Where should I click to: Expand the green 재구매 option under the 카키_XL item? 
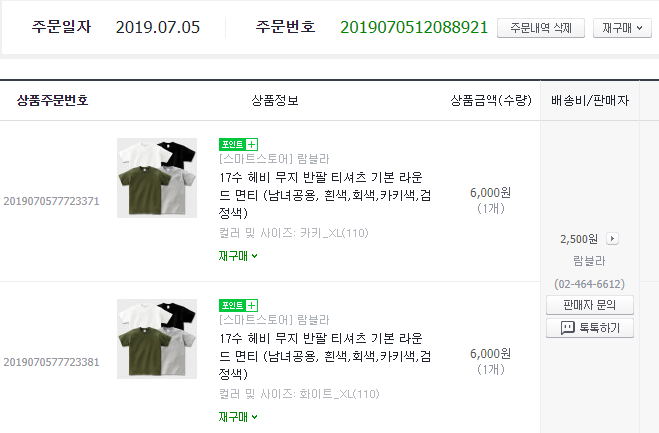click(238, 255)
